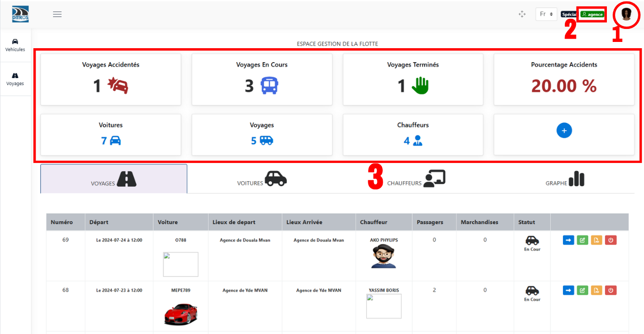
Task: Select the VOYAGES tab
Action: point(114,179)
